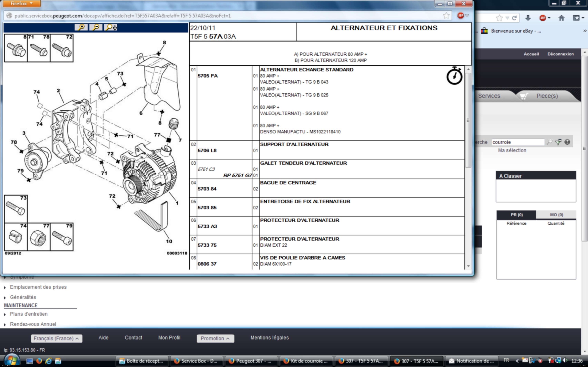Expand Emplacement des prises item
The width and height of the screenshot is (588, 367).
(38, 287)
